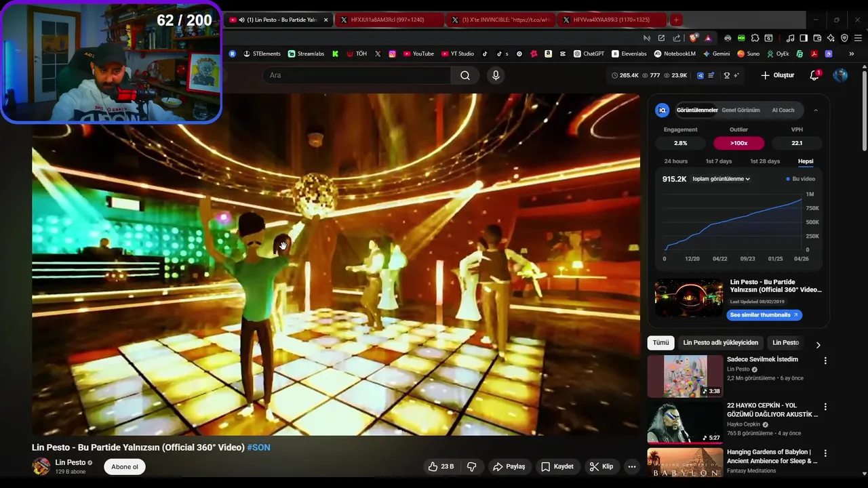868x488 pixels.
Task: Open the YT Studio bookmark
Action: (458, 54)
